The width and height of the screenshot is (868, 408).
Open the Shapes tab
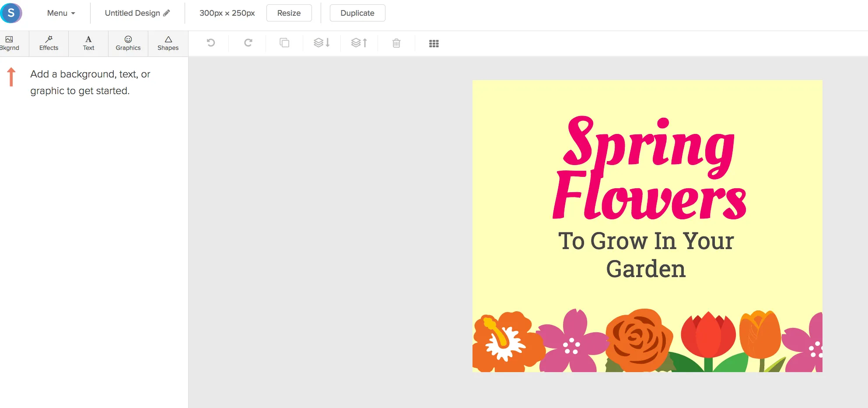click(168, 43)
